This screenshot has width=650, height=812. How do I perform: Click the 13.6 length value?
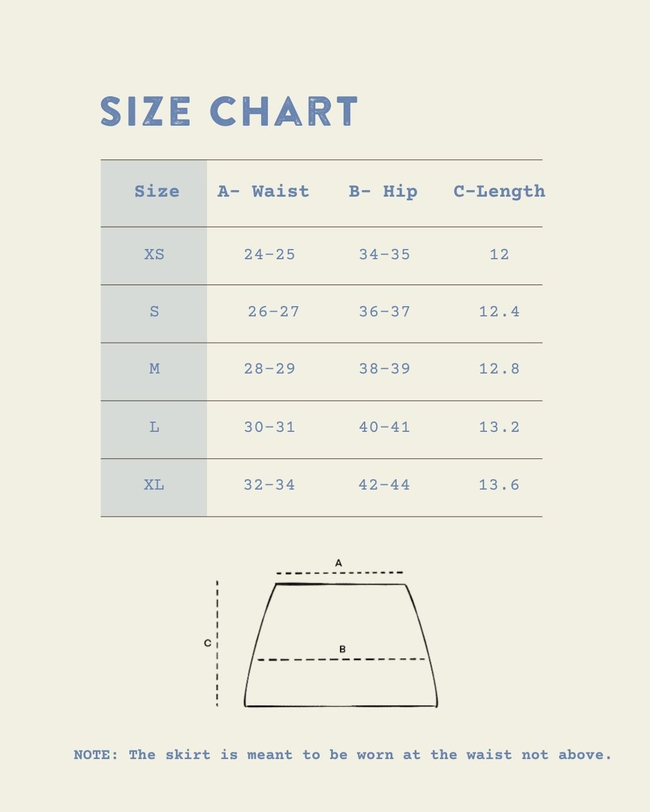(x=499, y=485)
